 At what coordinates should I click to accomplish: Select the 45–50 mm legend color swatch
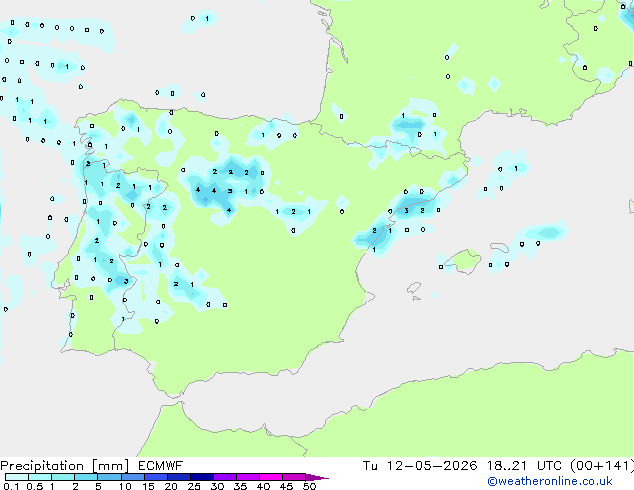point(294,477)
